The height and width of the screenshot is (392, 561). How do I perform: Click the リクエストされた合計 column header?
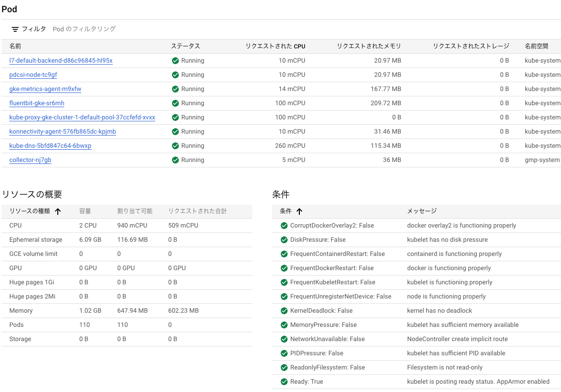tap(197, 211)
